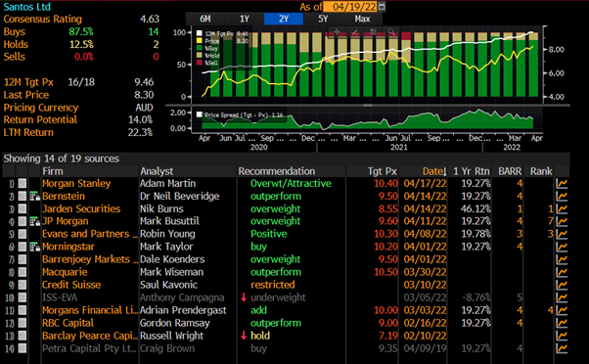This screenshot has height=364, width=589.
Task: Check the box for Morningstar row
Action: 23,247
